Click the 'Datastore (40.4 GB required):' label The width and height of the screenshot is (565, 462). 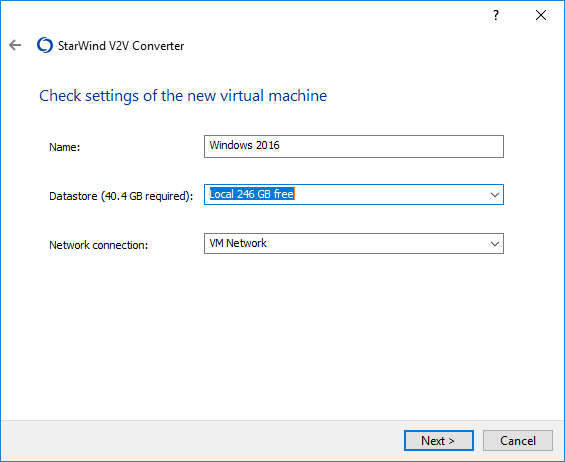[x=121, y=196]
